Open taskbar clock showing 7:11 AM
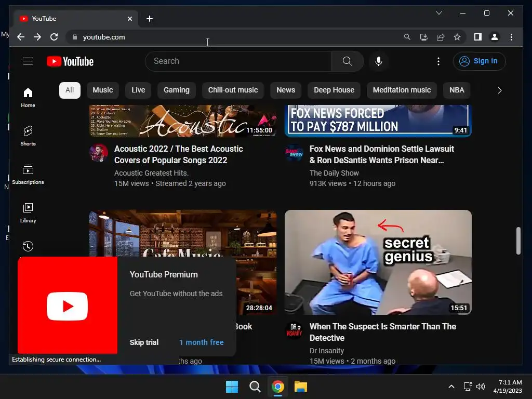 (508, 387)
